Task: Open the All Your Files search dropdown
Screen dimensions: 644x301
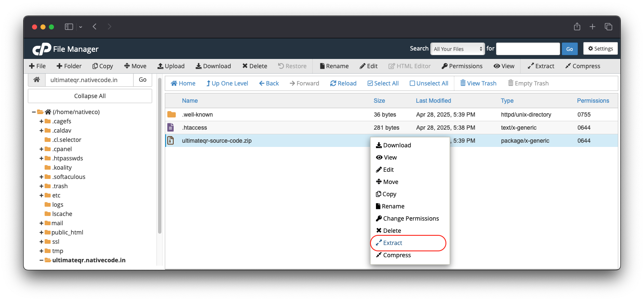Action: tap(457, 49)
